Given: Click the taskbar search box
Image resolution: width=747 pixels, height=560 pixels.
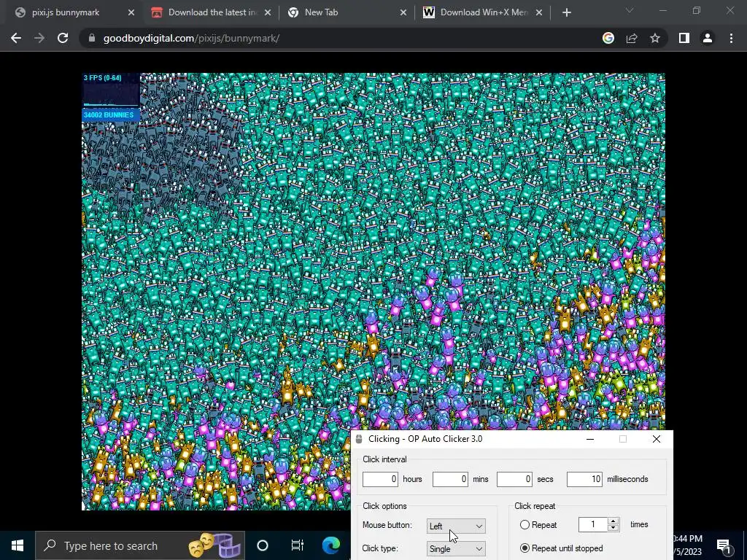Looking at the screenshot, I should tap(139, 545).
